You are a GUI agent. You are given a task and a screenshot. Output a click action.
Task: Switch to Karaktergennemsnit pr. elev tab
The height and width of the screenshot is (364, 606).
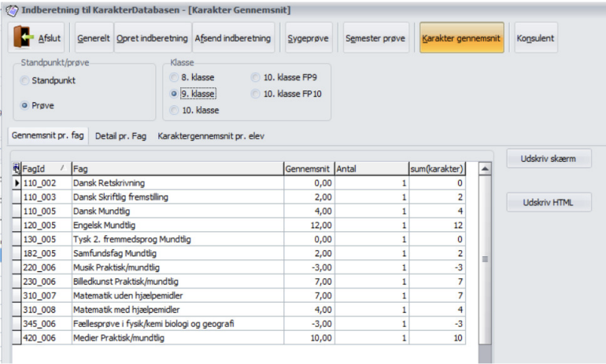tap(211, 136)
